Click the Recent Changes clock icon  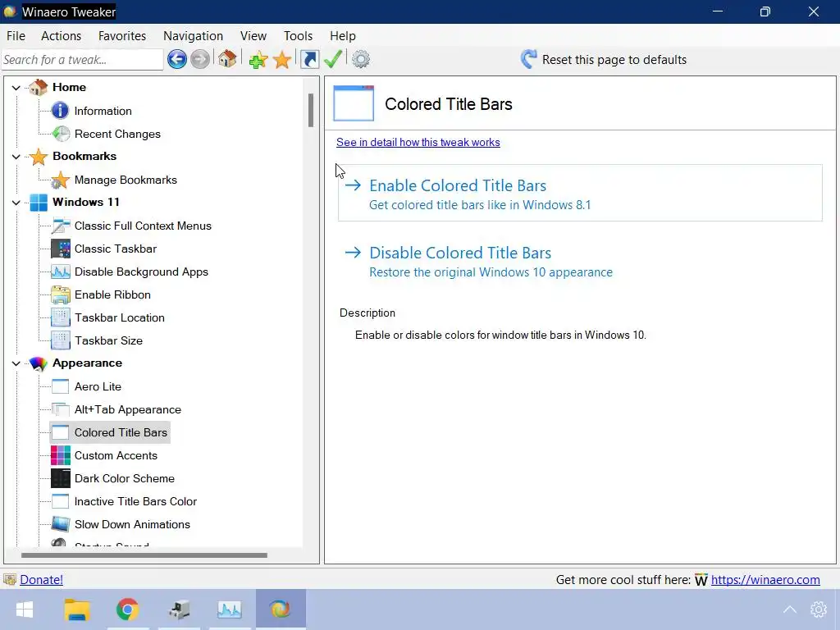(x=61, y=134)
